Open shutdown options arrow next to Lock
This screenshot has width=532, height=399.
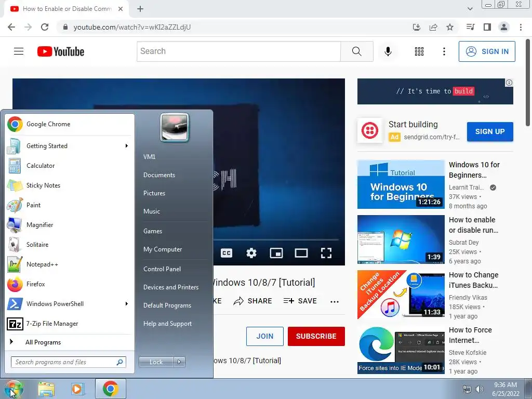coord(179,362)
